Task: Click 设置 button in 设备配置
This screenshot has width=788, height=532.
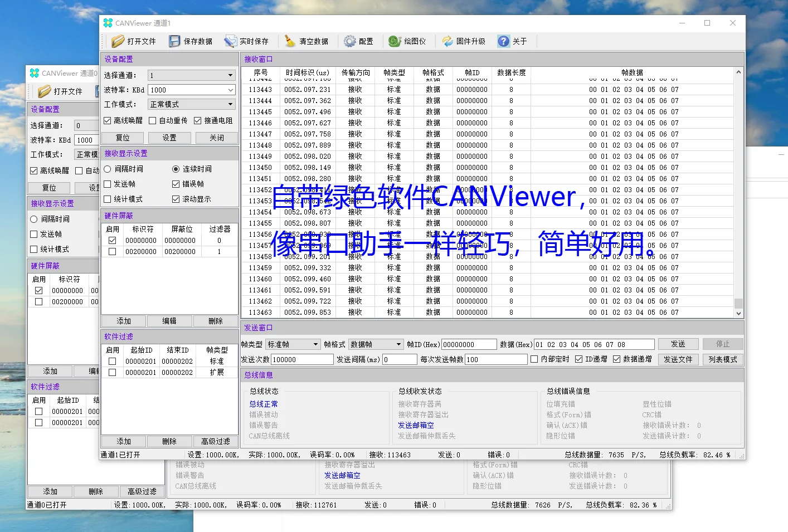Action: pyautogui.click(x=169, y=138)
